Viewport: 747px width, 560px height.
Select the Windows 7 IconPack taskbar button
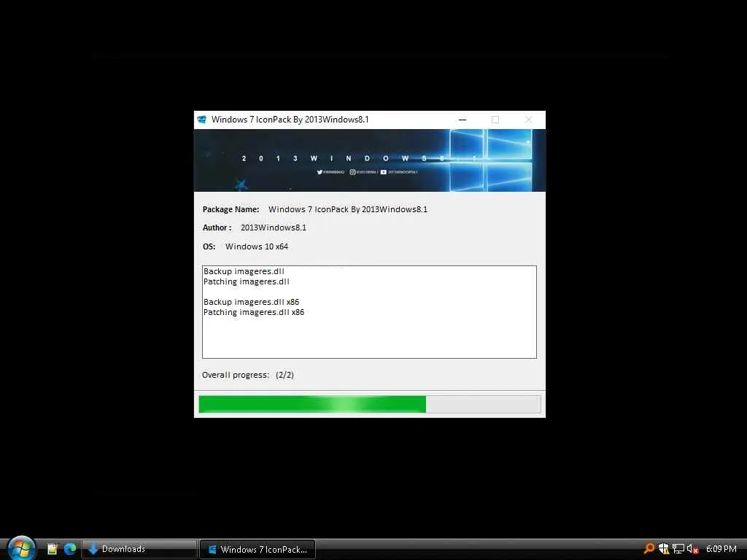258,549
